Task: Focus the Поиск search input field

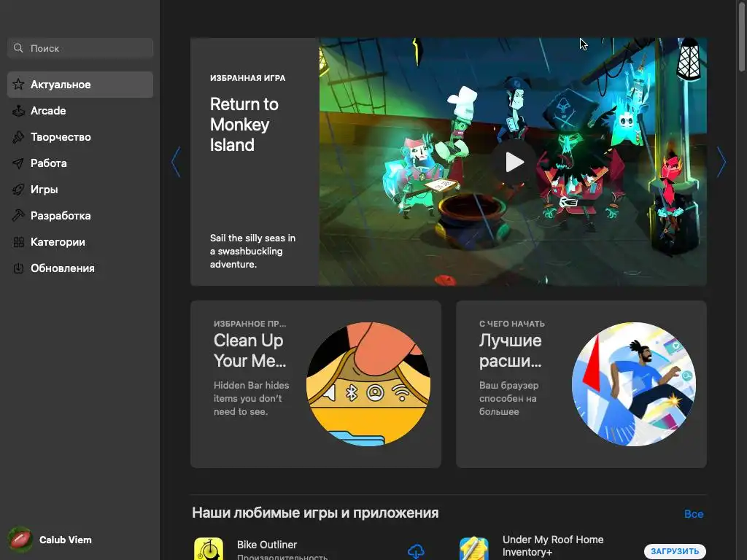Action: pos(80,48)
